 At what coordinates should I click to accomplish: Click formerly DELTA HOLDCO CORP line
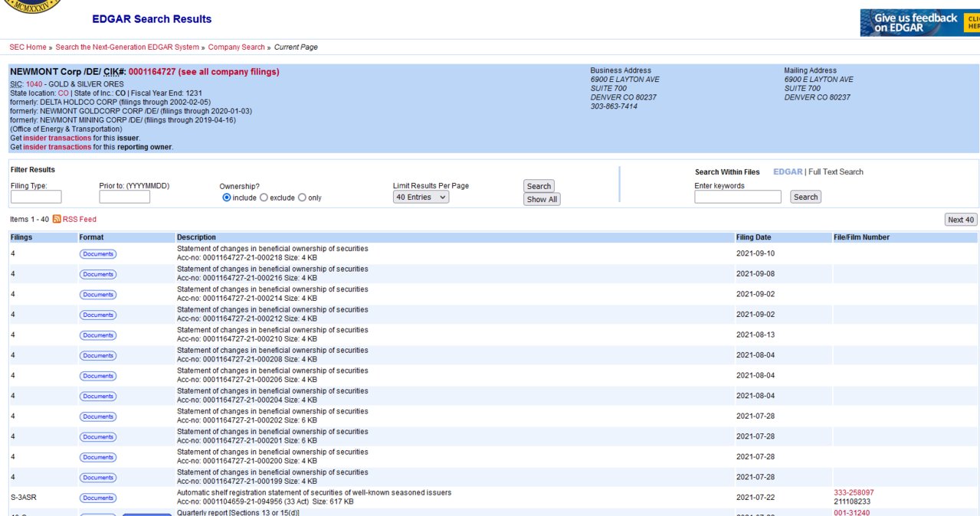click(110, 103)
